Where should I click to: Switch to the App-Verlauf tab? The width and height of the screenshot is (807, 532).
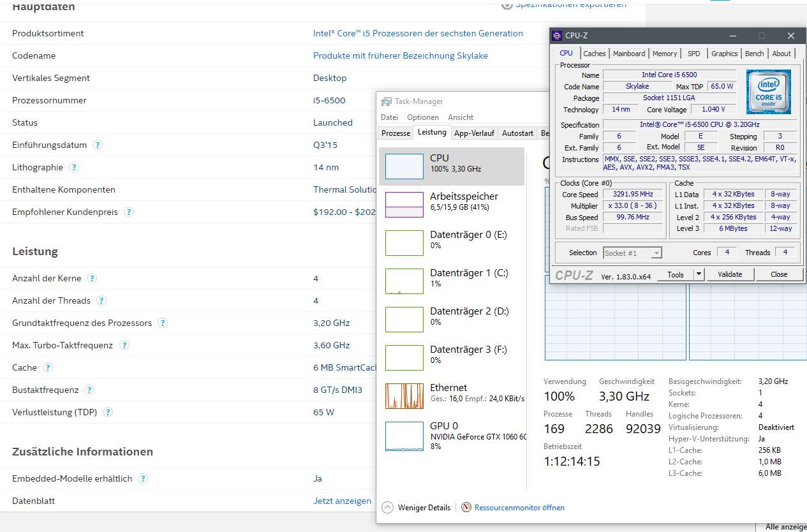click(x=474, y=133)
